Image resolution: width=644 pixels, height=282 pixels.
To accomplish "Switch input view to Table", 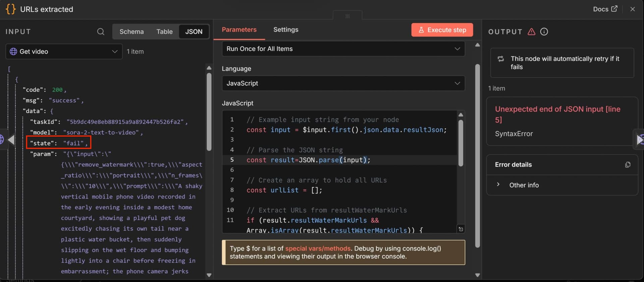I will pyautogui.click(x=164, y=32).
